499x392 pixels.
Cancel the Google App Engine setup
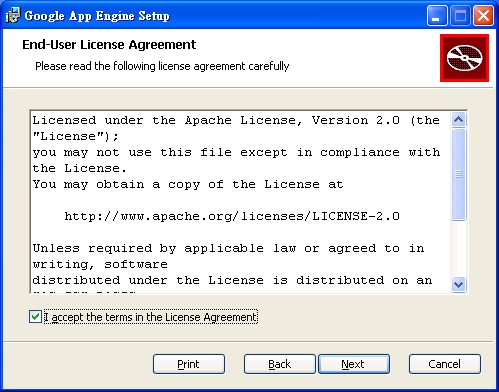[x=445, y=364]
